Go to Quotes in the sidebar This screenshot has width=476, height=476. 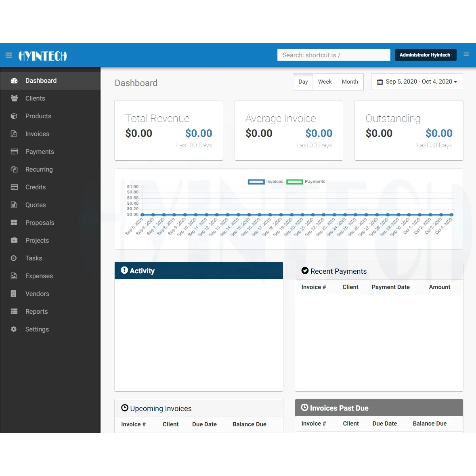coord(50,205)
